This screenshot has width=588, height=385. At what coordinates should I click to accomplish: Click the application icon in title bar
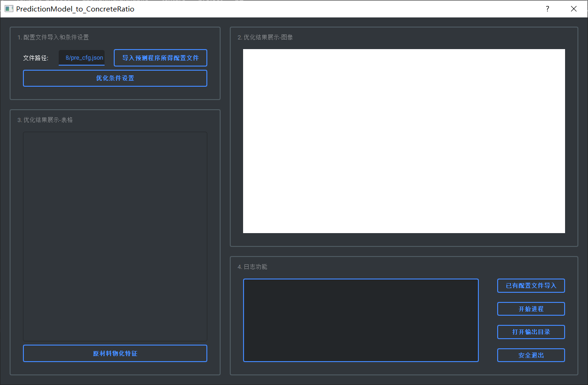[9, 9]
